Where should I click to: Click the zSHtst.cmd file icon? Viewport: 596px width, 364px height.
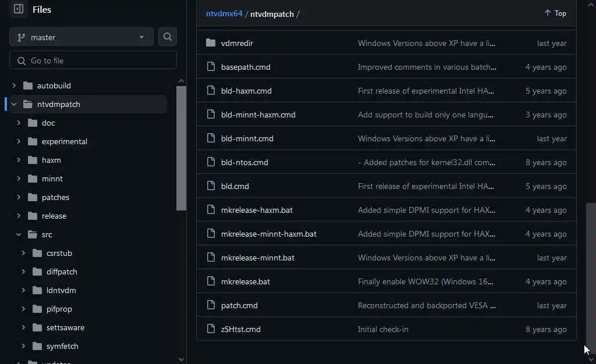click(211, 329)
